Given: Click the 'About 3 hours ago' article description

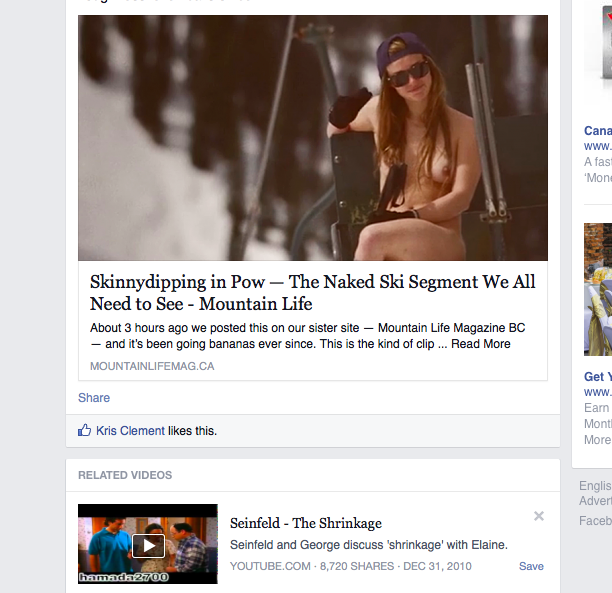Looking at the screenshot, I should [308, 336].
